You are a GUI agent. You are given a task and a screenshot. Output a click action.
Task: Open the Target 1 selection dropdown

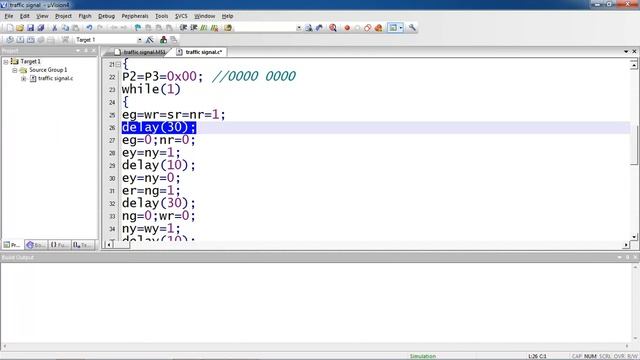coord(139,40)
